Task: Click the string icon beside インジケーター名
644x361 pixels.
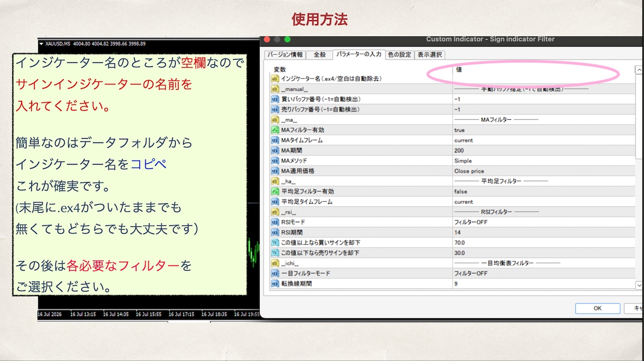Action: 274,79
